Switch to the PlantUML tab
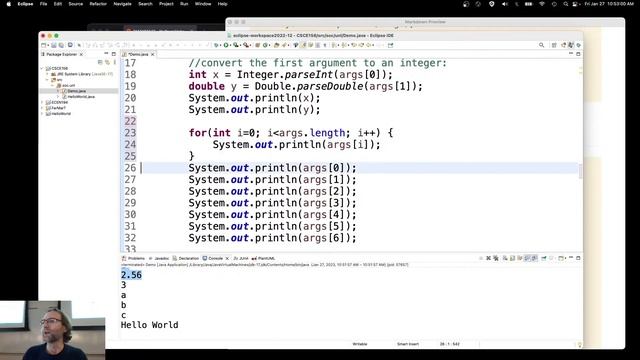Image resolution: width=640 pixels, height=360 pixels. click(x=264, y=258)
